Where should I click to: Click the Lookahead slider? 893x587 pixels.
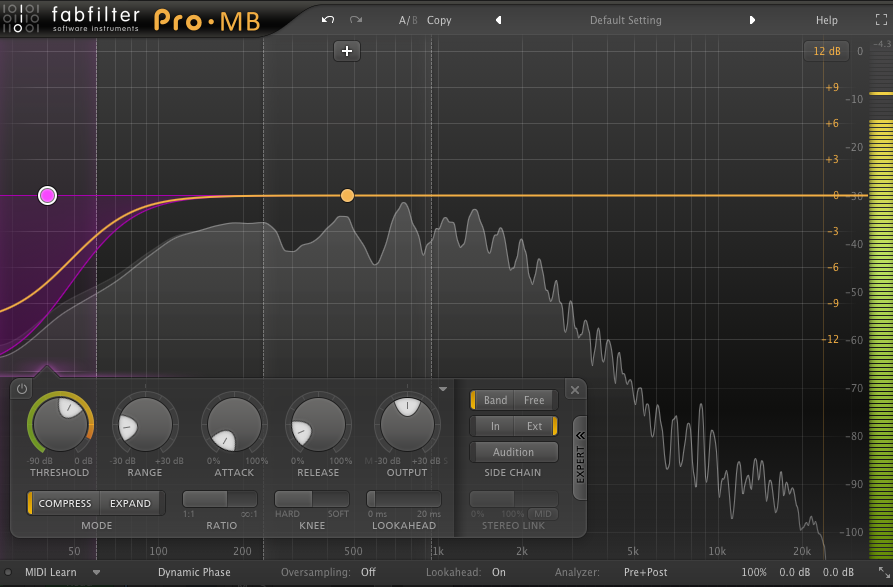click(404, 499)
